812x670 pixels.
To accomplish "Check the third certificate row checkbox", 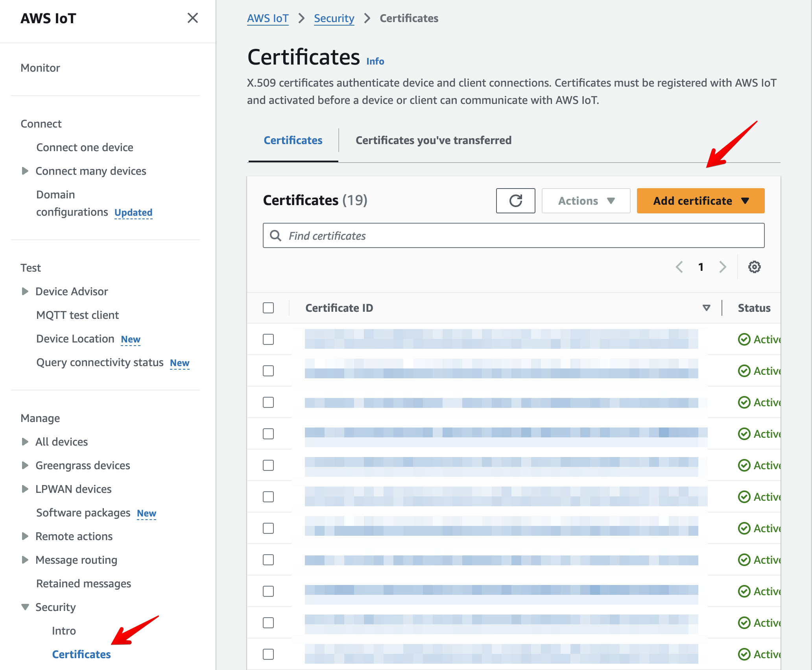I will click(x=268, y=402).
